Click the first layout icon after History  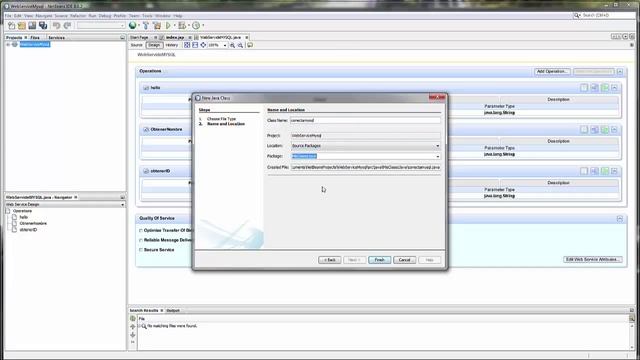pyautogui.click(x=187, y=45)
